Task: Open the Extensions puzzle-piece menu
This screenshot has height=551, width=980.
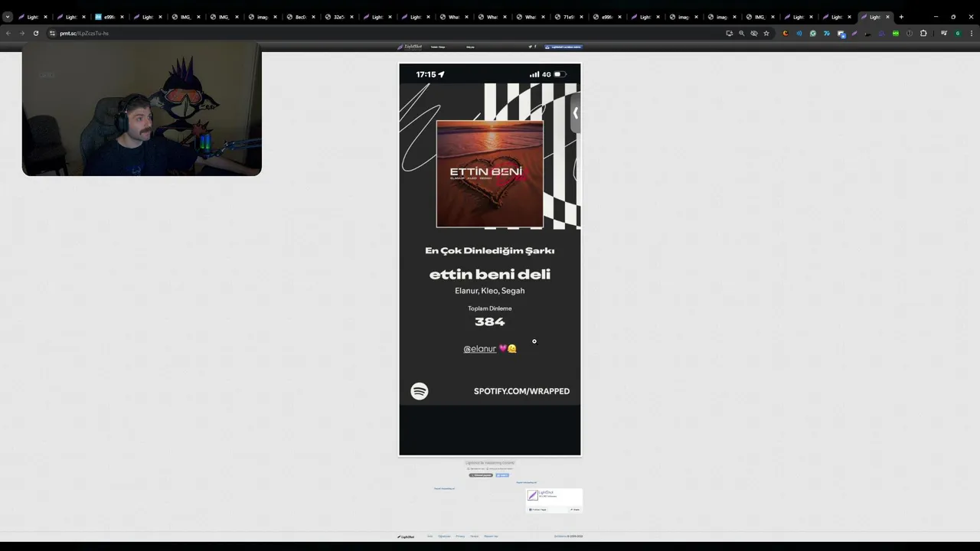Action: [923, 33]
